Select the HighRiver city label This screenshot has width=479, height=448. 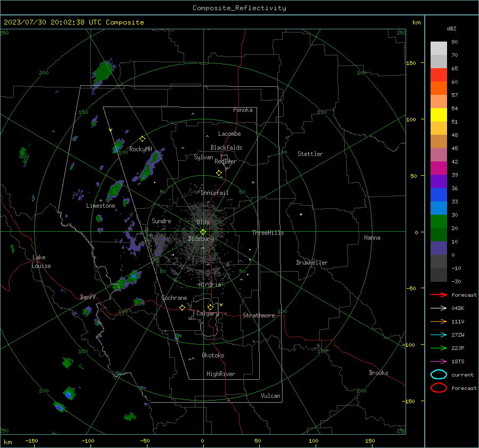click(221, 374)
